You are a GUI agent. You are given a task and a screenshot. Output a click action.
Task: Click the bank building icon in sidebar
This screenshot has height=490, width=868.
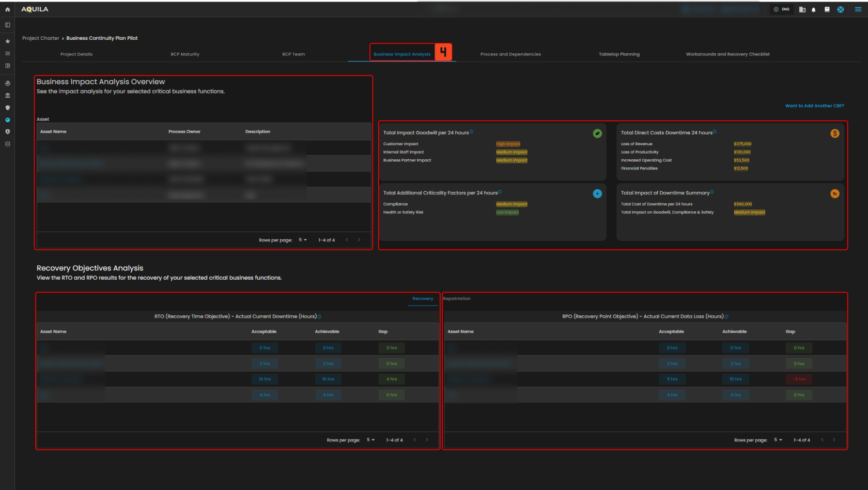coord(7,96)
